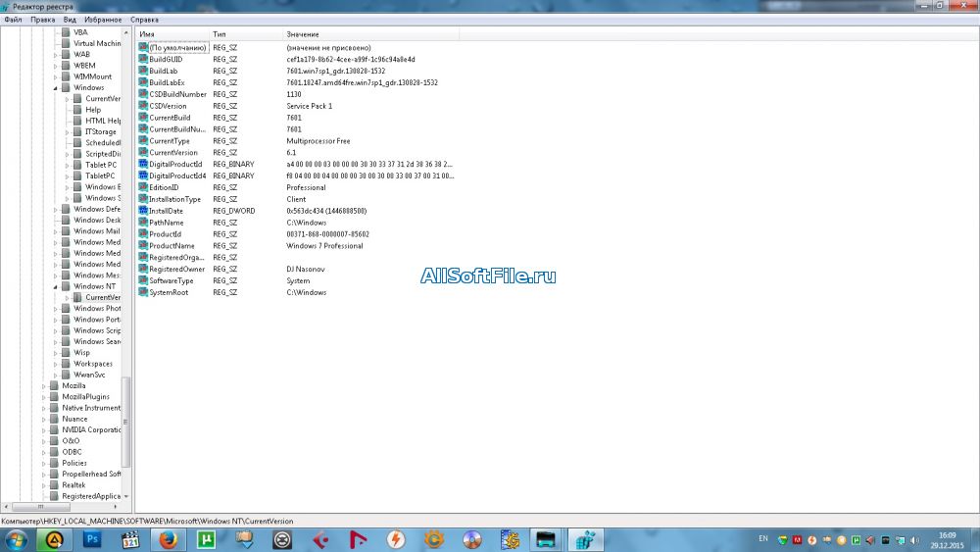Click the EditionID value icon

click(142, 187)
